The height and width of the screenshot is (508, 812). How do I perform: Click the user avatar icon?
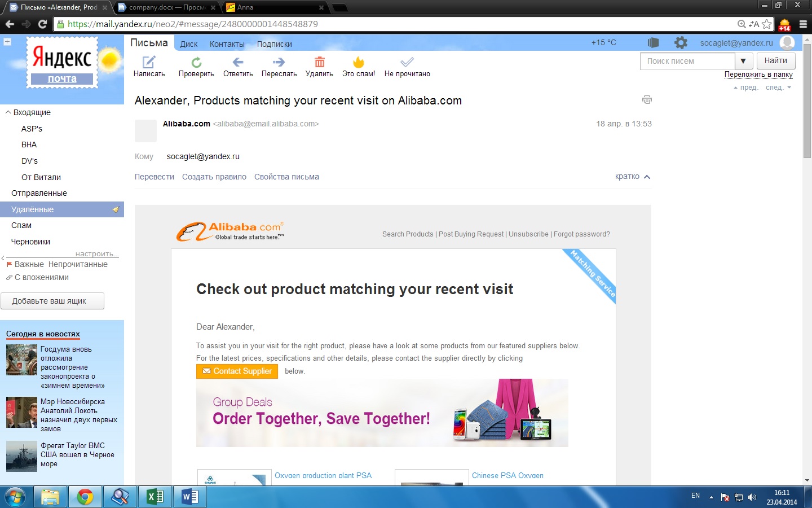pos(787,43)
